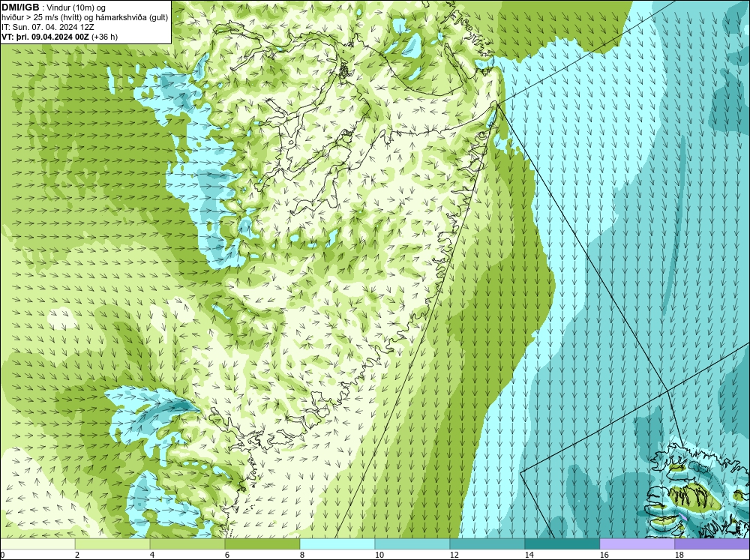Click the legend scale label '6'

(x=227, y=555)
